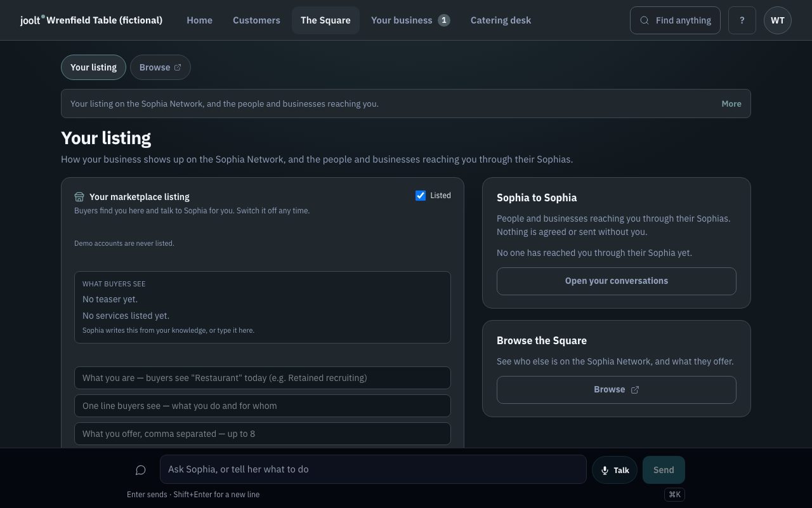Screen dimensions: 812x508
Task: Click the notification badge on Your business
Action: point(444,20)
